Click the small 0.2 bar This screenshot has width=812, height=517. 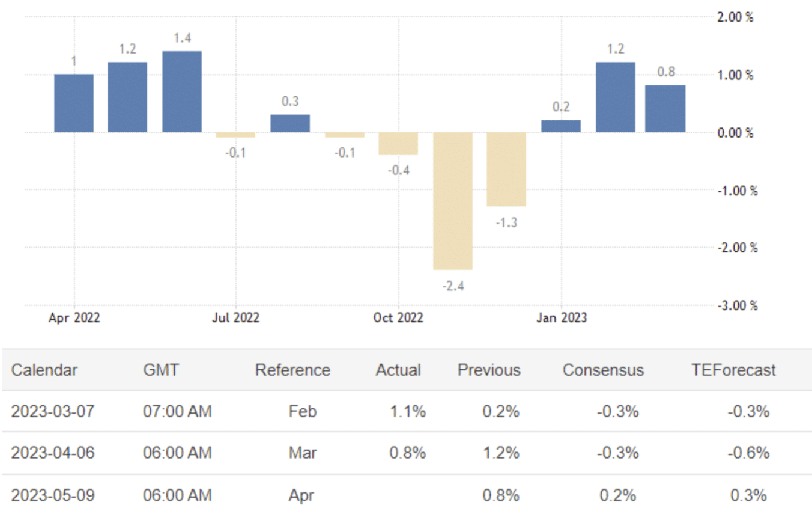(561, 126)
